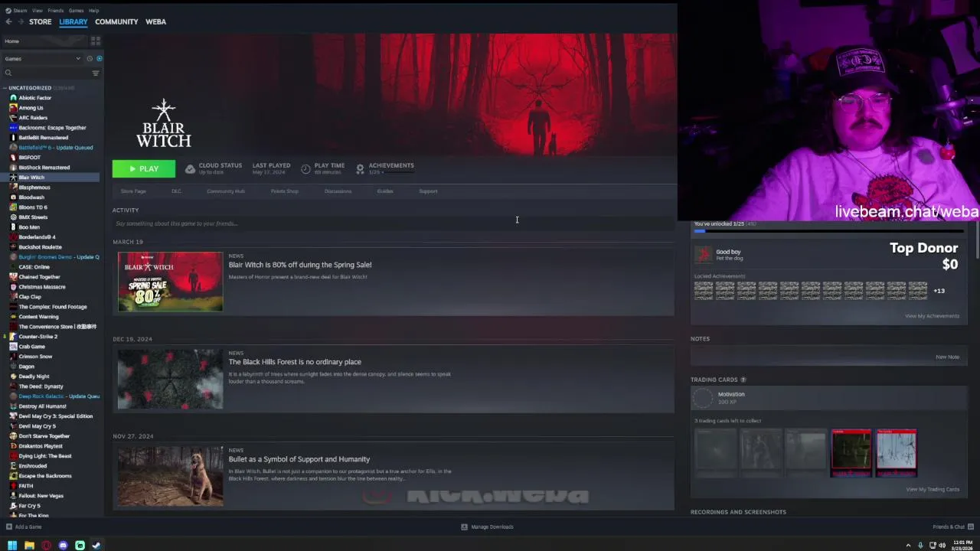The image size is (980, 551).
Task: Open View My Achievements link
Action: click(932, 316)
